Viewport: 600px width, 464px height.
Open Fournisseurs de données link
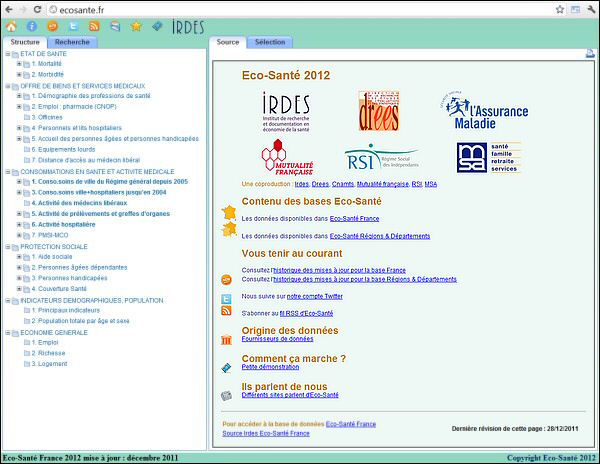277,339
